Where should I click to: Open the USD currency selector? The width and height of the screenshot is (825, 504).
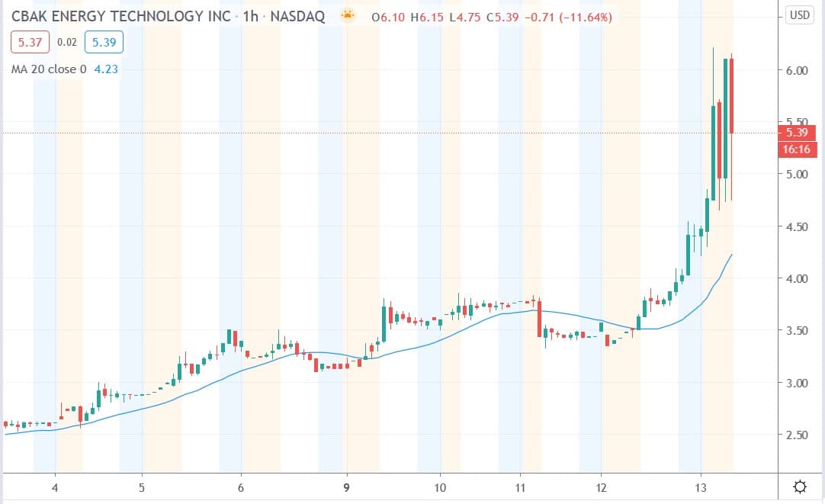[800, 15]
